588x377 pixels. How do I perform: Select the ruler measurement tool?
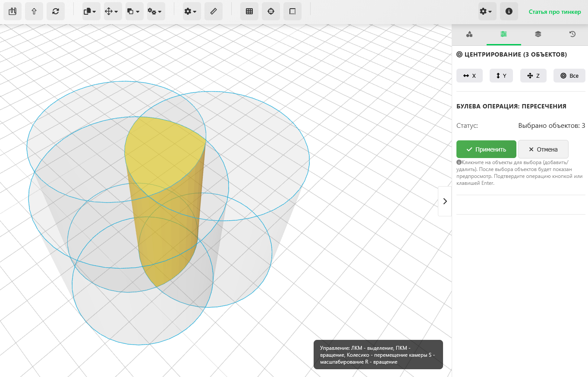coord(214,12)
